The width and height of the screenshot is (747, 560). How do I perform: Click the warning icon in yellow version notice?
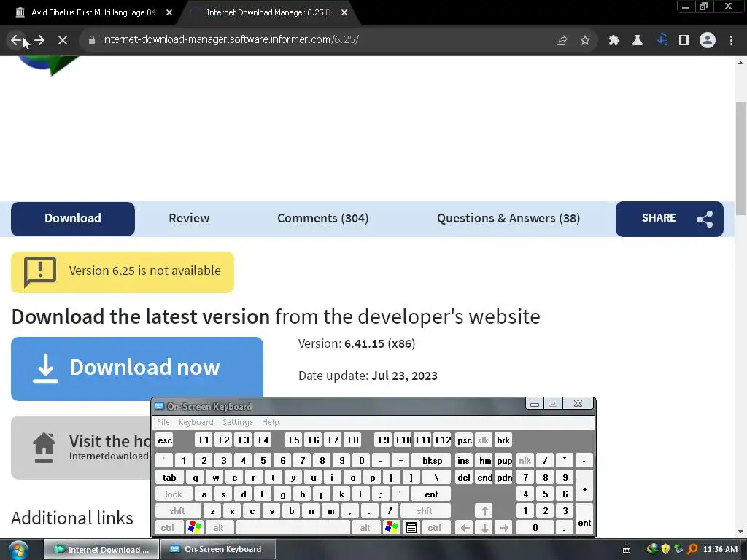[40, 271]
